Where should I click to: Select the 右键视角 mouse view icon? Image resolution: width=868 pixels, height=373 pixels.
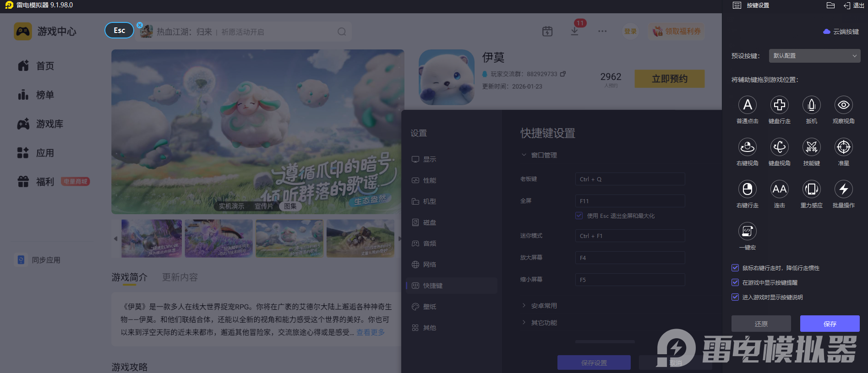pyautogui.click(x=748, y=147)
